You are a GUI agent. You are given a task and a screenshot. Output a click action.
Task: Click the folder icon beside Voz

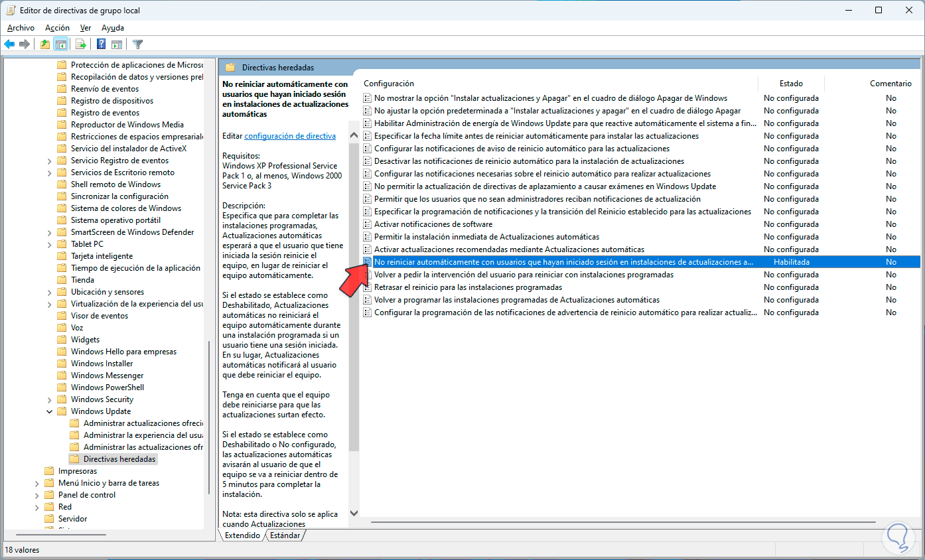point(62,328)
